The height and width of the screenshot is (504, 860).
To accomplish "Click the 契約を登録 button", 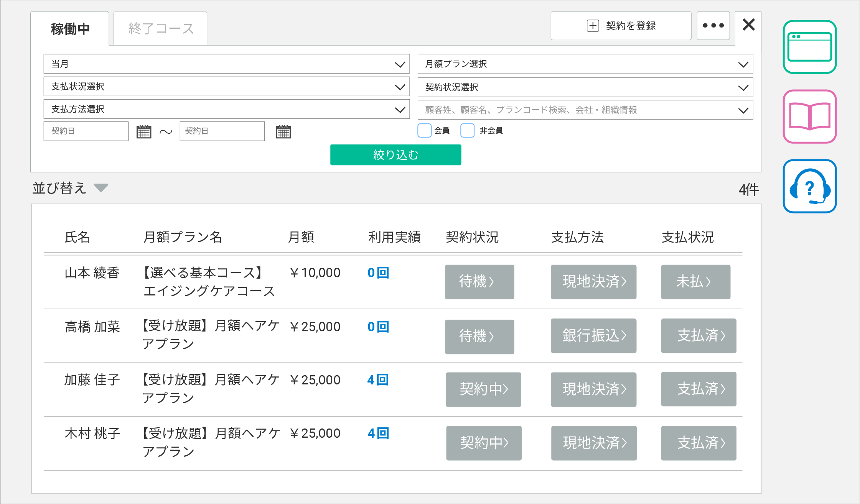I will [621, 26].
